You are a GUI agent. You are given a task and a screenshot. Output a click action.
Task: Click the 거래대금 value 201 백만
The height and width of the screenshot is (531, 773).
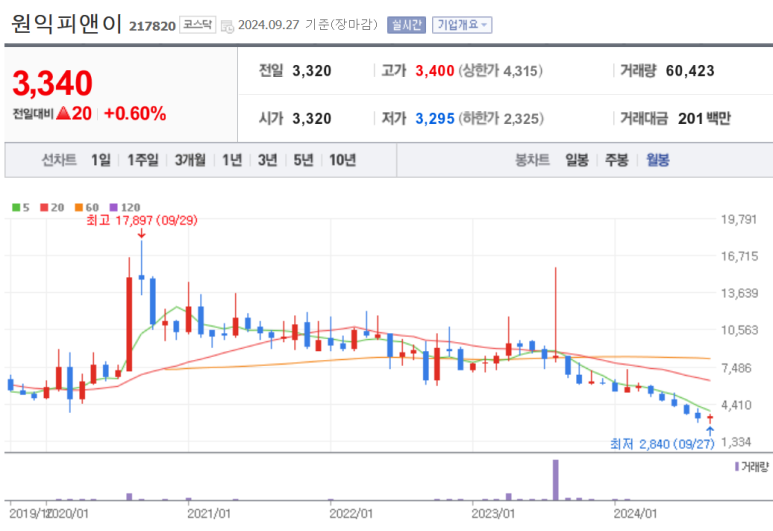tap(704, 119)
